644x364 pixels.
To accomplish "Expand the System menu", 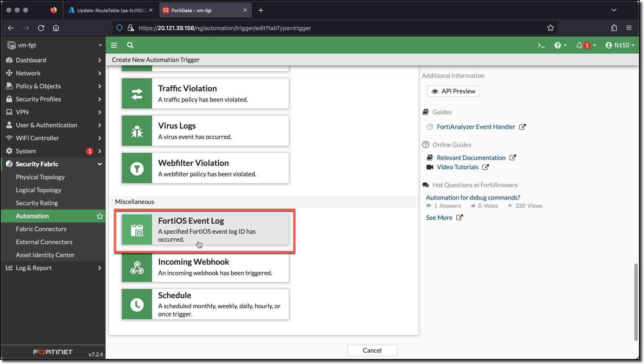I will click(53, 151).
